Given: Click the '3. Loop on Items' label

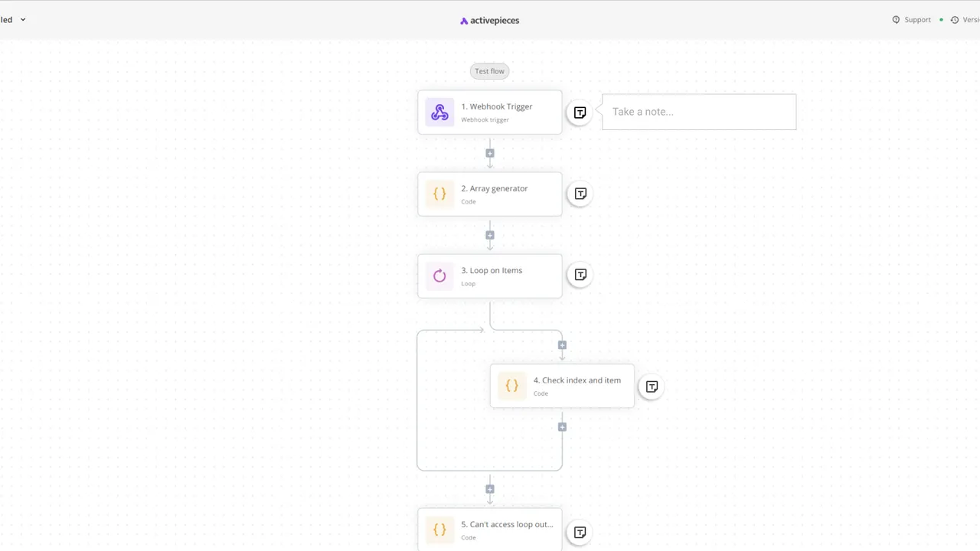Looking at the screenshot, I should click(492, 270).
